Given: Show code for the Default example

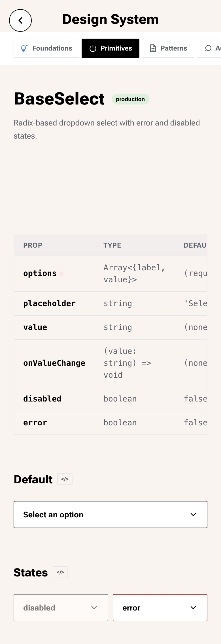Looking at the screenshot, I should tap(65, 479).
